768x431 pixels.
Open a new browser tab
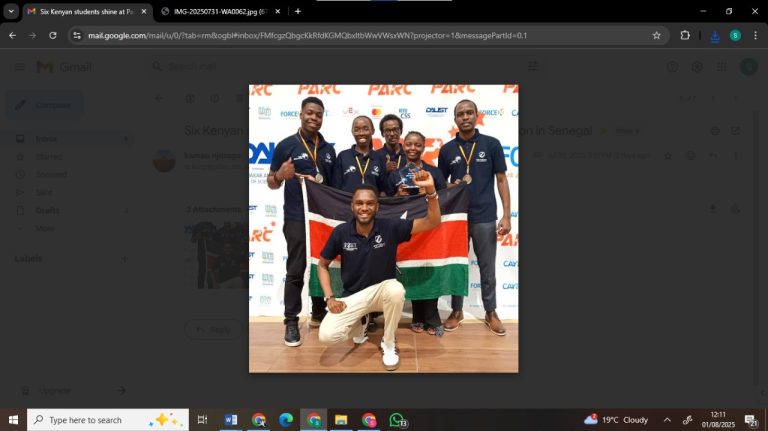[x=298, y=11]
